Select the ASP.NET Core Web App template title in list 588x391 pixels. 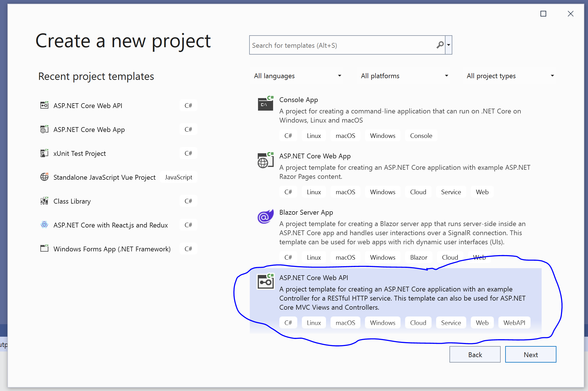pyautogui.click(x=315, y=156)
